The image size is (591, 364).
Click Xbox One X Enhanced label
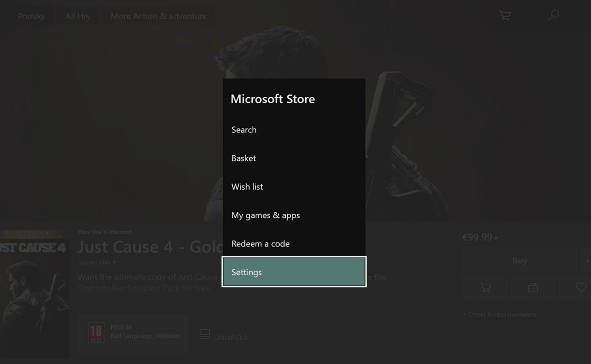[x=105, y=232]
